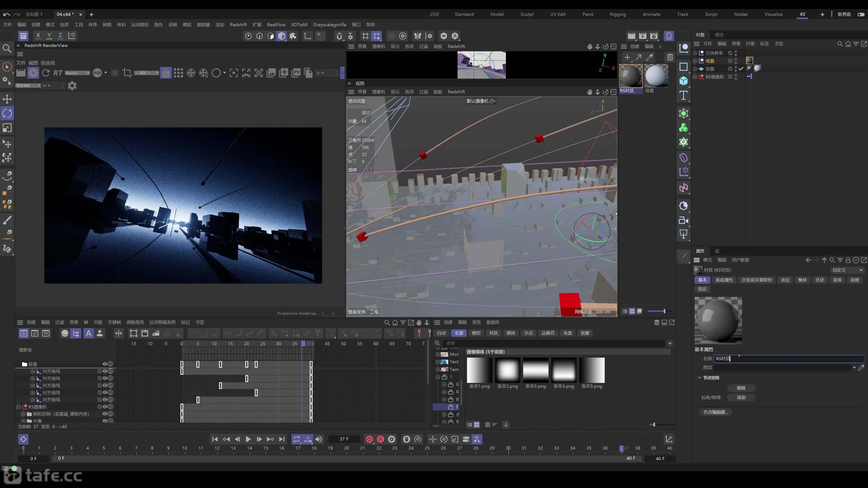
Task: Toggle loop playback button
Action: pyautogui.click(x=297, y=439)
